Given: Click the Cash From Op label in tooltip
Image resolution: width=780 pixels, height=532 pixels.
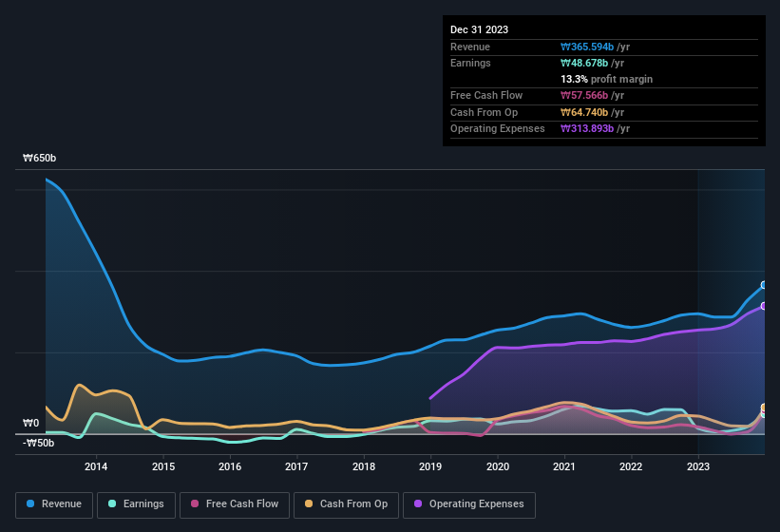Looking at the screenshot, I should 484,112.
